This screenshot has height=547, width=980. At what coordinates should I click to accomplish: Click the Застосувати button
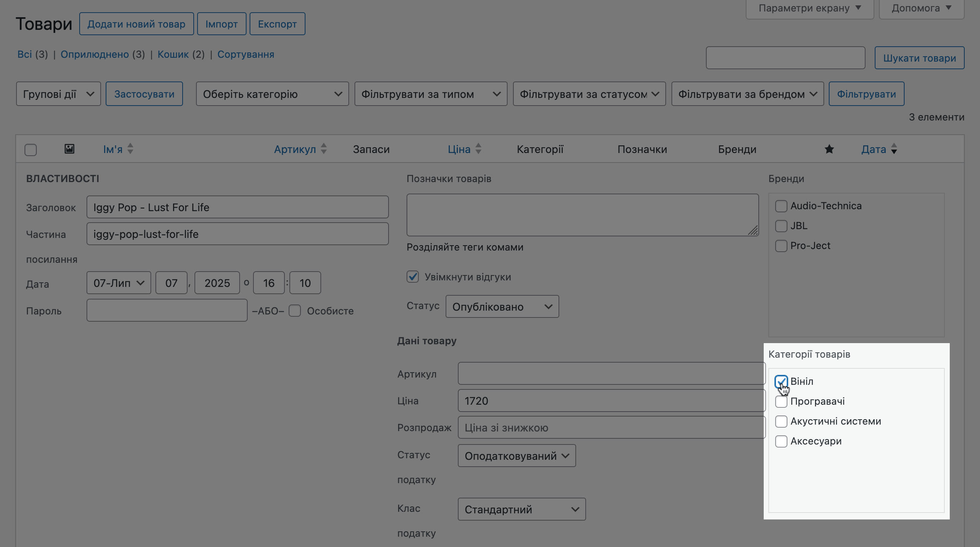144,94
